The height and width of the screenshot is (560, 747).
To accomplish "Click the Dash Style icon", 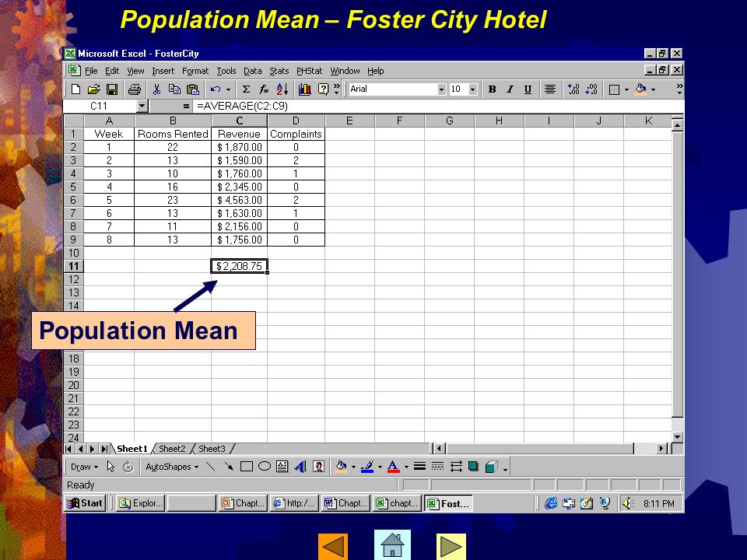I will 437,467.
